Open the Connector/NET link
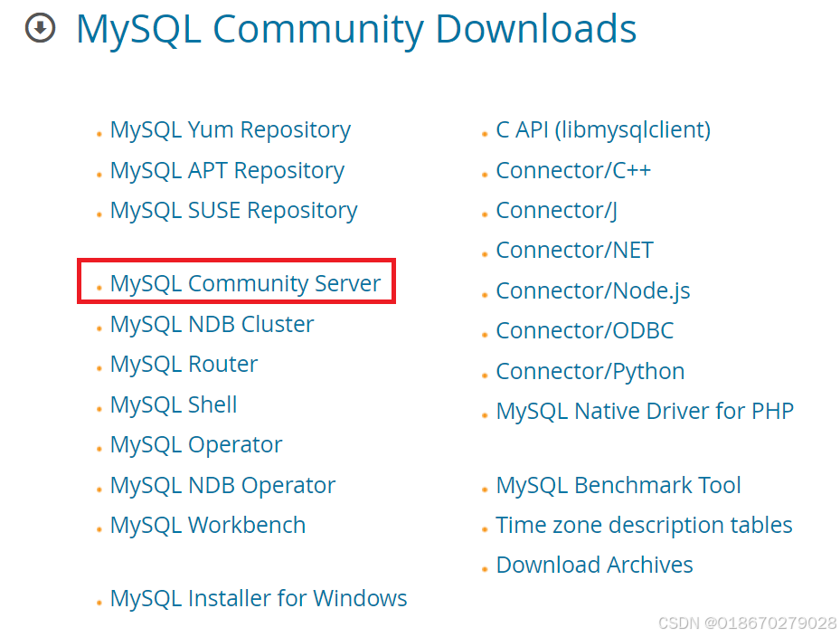Viewport: 840px width, 637px height. 575,251
